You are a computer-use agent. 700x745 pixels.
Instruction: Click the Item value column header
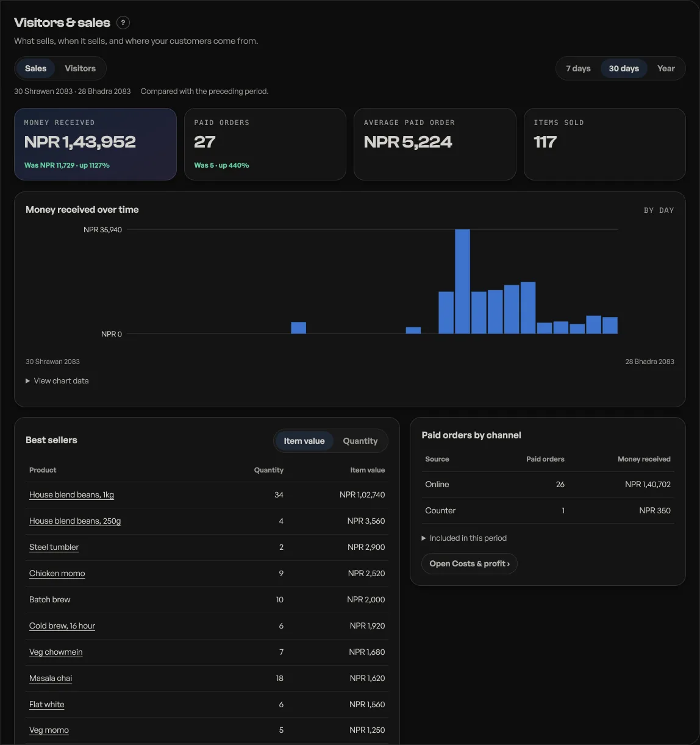point(367,470)
